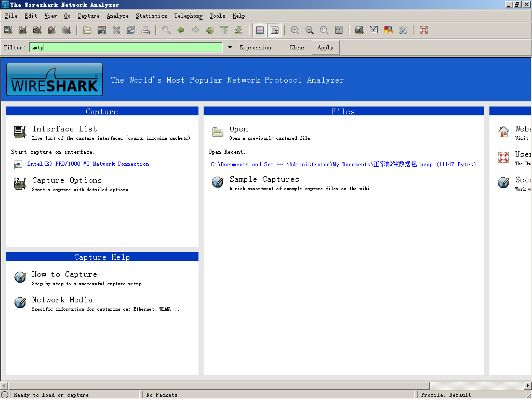Edit coloring rules toolbar icon

tap(389, 30)
